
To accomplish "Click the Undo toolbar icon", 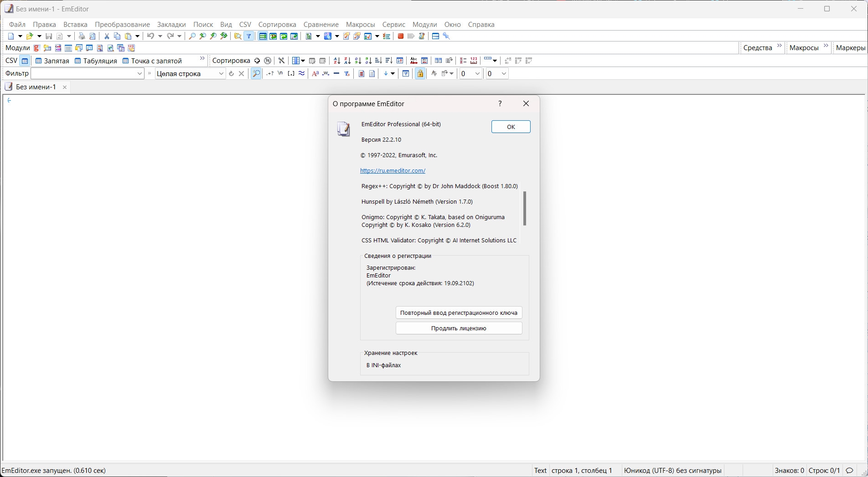I will pos(151,36).
